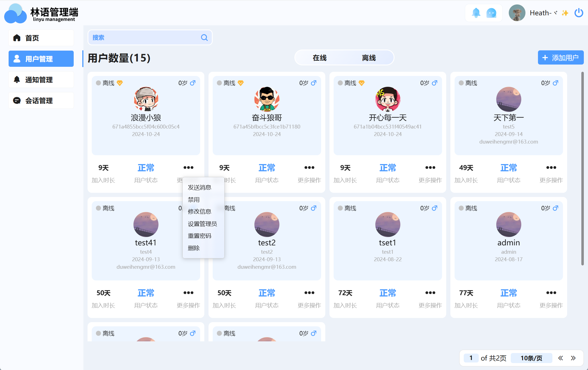Click 正常 status on tset1 card
Image resolution: width=588 pixels, height=370 pixels.
388,293
